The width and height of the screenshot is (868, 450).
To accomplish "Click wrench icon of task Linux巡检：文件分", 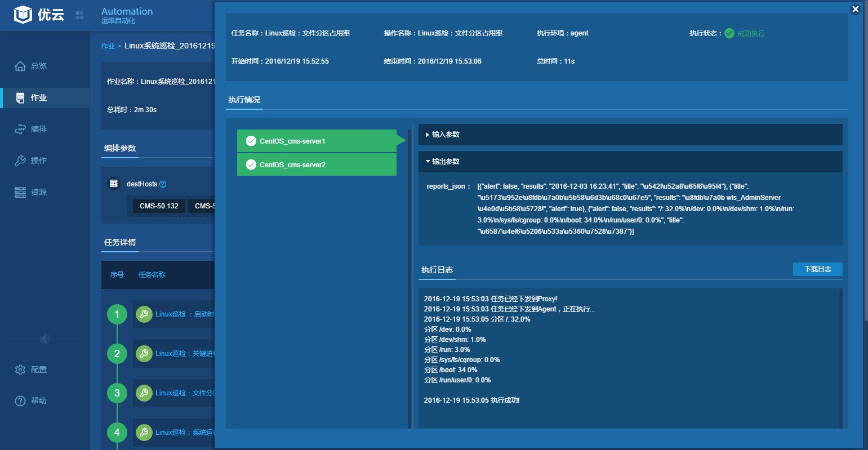I will pyautogui.click(x=144, y=393).
